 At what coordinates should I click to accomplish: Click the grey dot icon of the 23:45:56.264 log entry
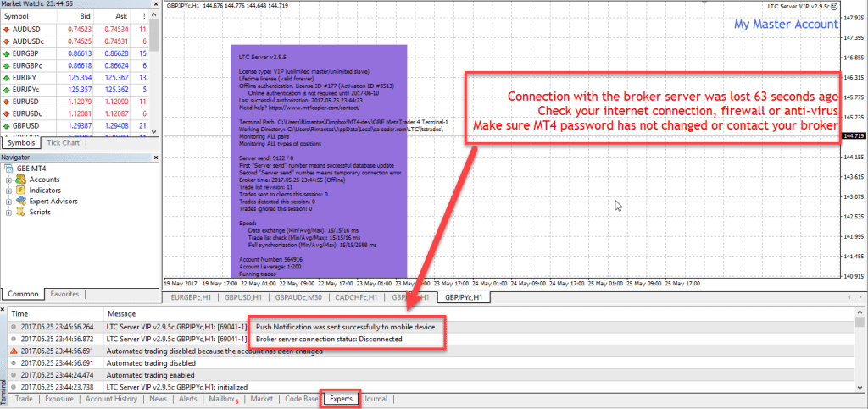click(14, 327)
